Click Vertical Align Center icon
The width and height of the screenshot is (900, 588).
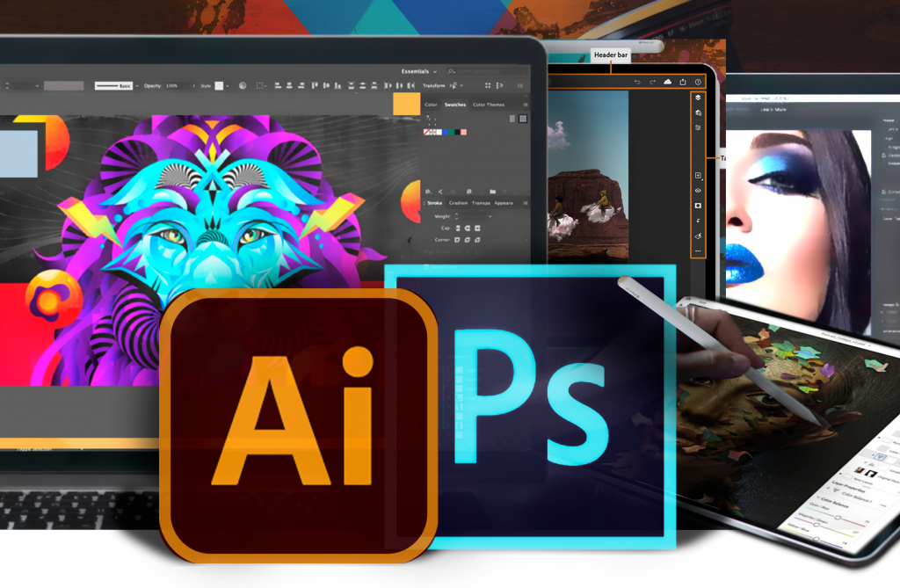327,85
